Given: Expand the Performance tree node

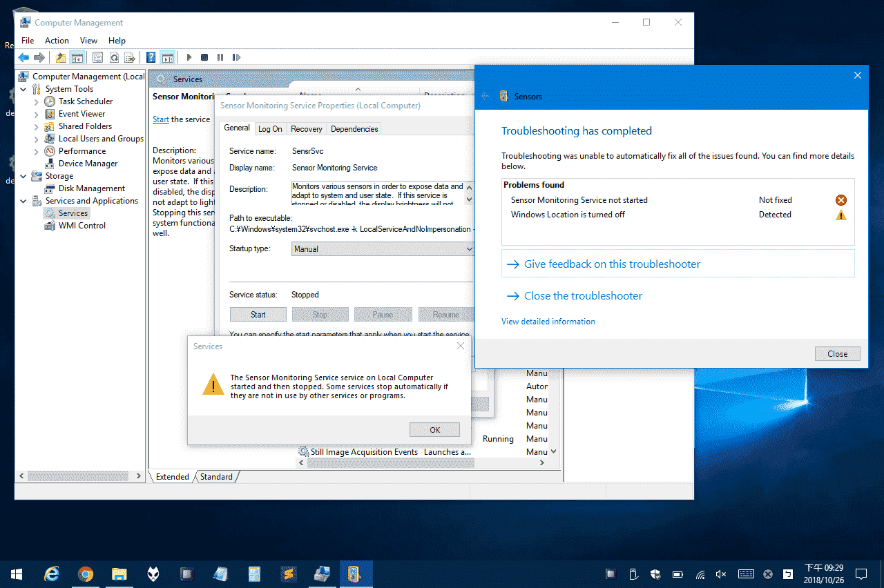Looking at the screenshot, I should click(37, 151).
